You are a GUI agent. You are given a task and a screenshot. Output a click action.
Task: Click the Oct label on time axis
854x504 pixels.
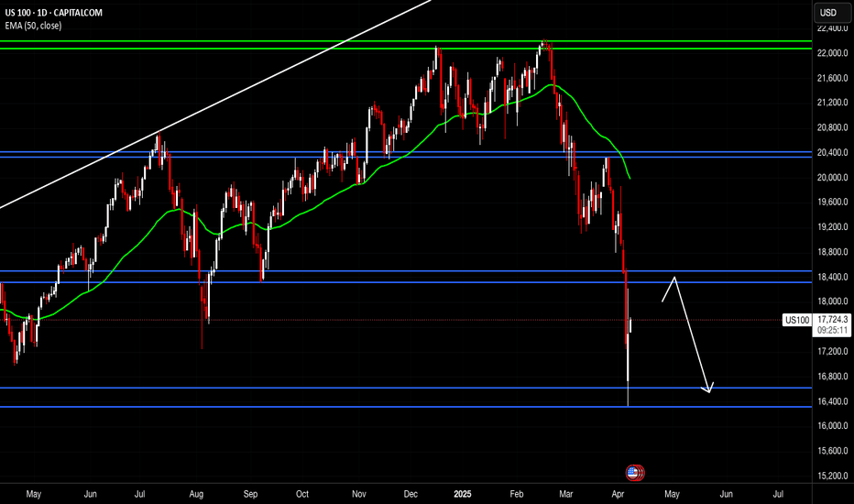[x=302, y=494]
